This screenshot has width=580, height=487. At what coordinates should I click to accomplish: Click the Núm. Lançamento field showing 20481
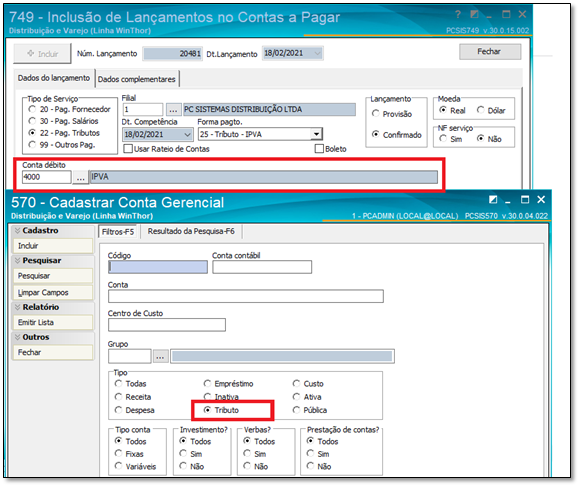click(x=173, y=54)
